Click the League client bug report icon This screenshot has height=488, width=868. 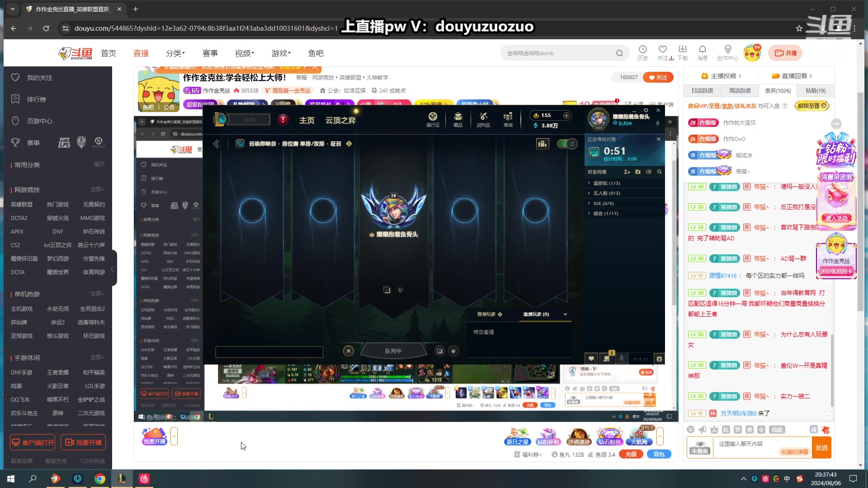coord(659,359)
